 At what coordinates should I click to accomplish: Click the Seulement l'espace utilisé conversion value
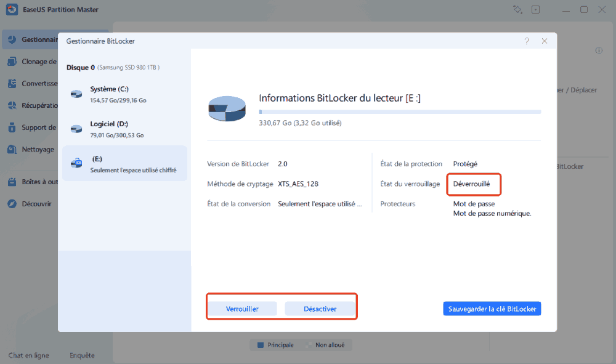(320, 204)
